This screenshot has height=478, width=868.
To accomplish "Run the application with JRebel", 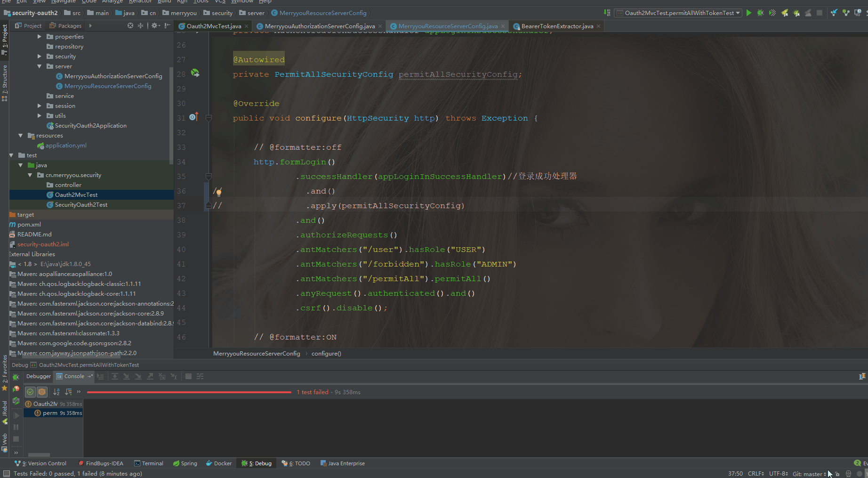I will tap(785, 13).
